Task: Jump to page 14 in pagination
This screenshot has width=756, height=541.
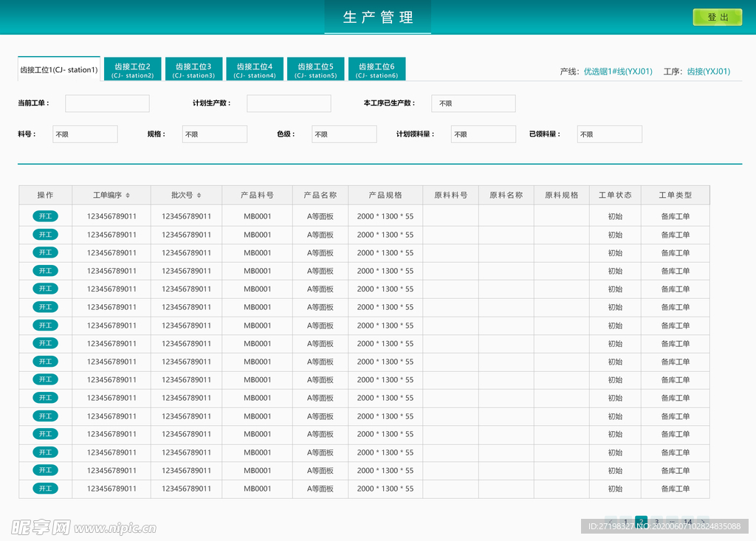Action: click(688, 521)
